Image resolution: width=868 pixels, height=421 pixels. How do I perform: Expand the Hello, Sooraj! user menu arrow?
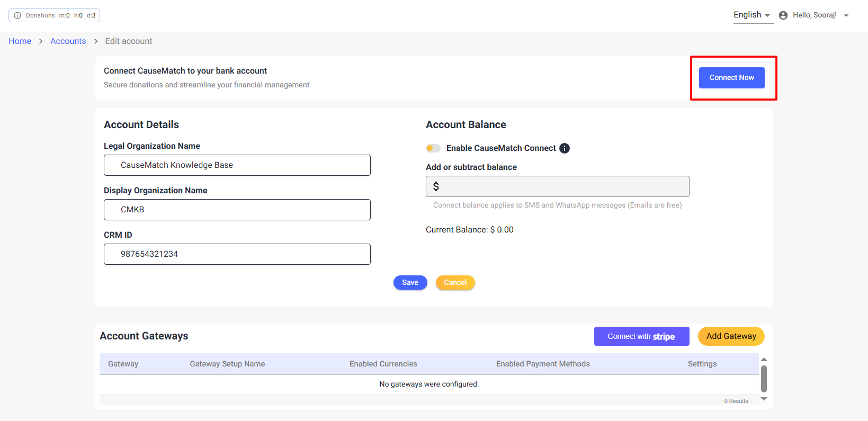pos(846,15)
